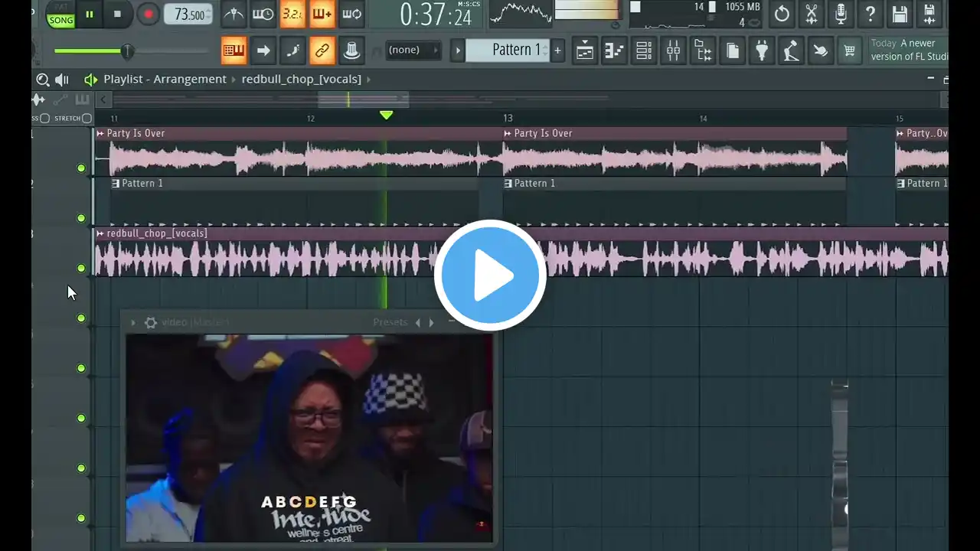Click the master volume slider knob

point(127,51)
